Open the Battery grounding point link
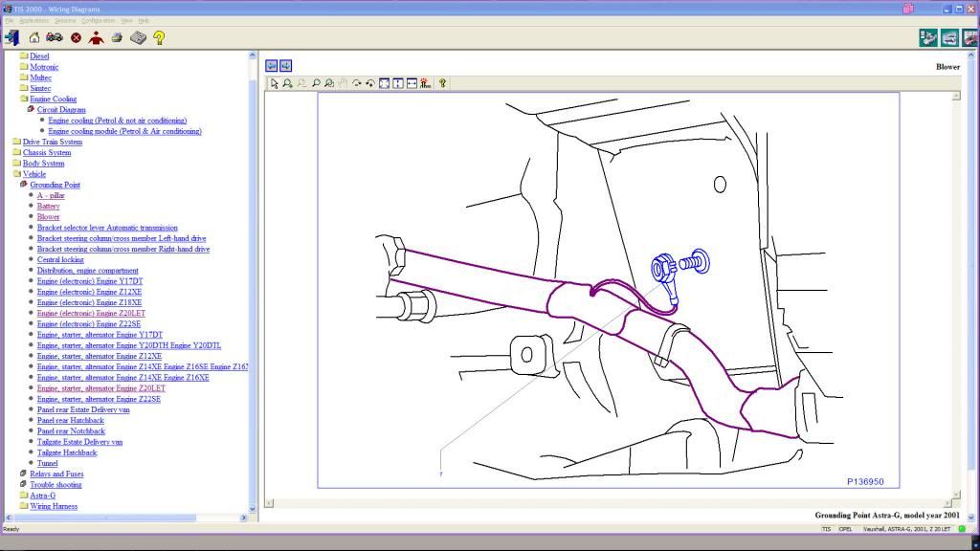Image resolution: width=980 pixels, height=551 pixels. click(x=48, y=206)
